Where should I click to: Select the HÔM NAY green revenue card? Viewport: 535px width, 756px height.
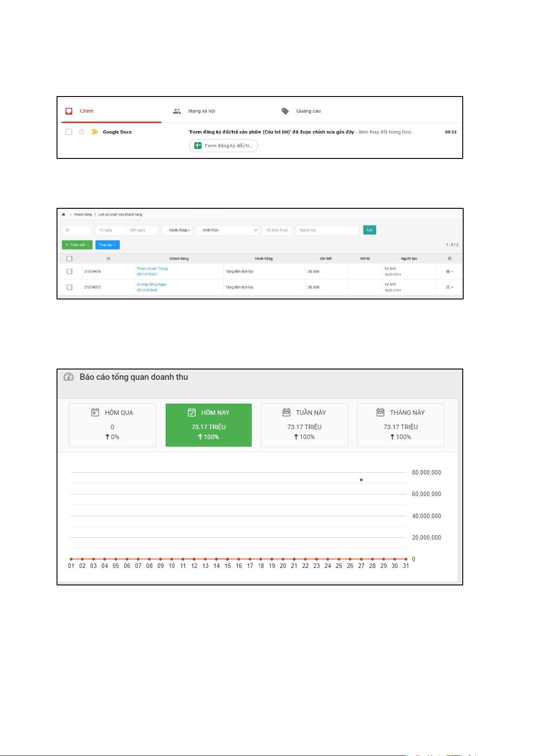pos(209,425)
